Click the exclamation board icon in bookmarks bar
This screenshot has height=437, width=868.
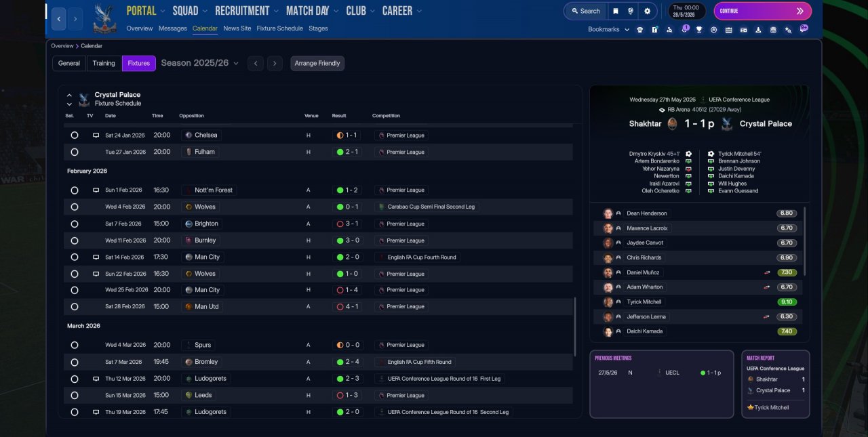654,30
